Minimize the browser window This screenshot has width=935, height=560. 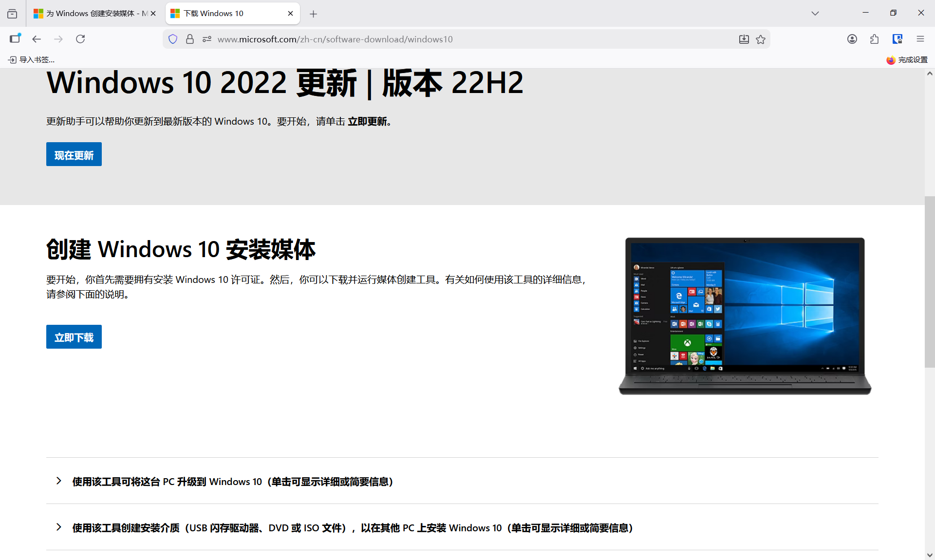click(x=865, y=13)
